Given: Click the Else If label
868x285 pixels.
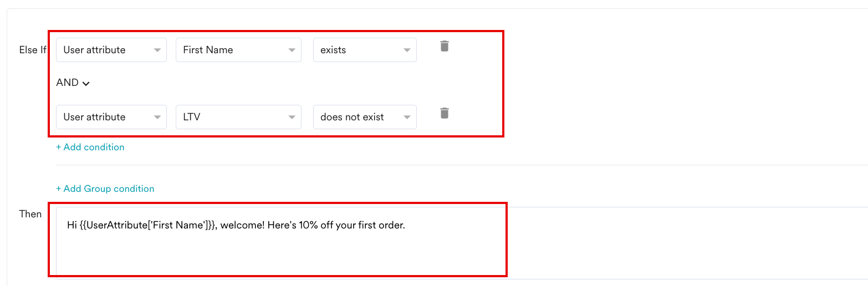Looking at the screenshot, I should (33, 50).
